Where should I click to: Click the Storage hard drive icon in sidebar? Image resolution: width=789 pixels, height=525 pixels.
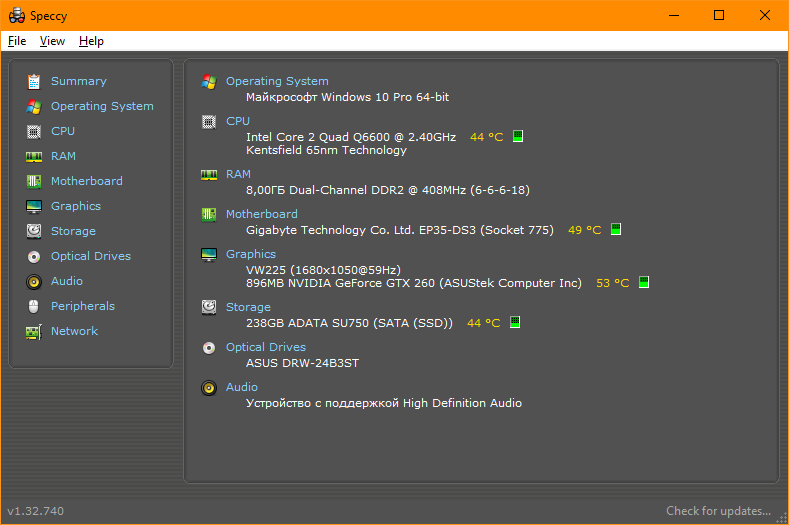coord(34,231)
